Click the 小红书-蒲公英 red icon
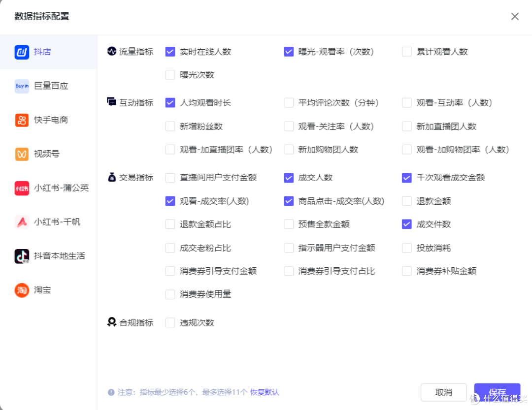 click(x=22, y=188)
